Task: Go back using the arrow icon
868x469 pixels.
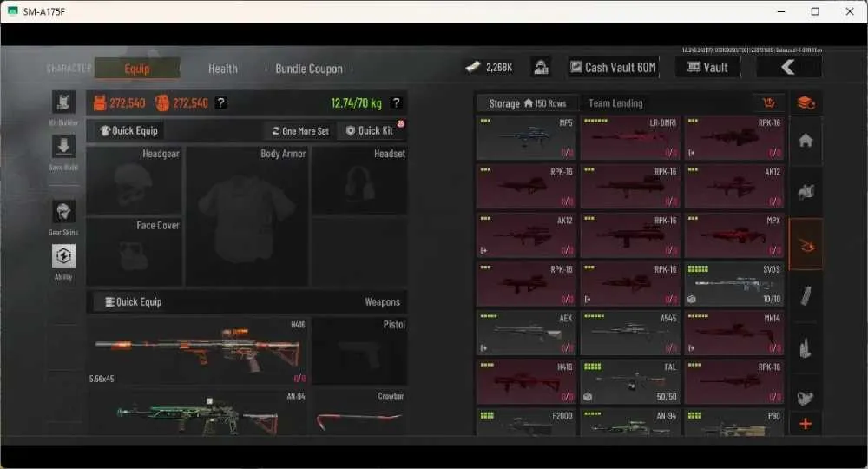Action: click(x=788, y=68)
